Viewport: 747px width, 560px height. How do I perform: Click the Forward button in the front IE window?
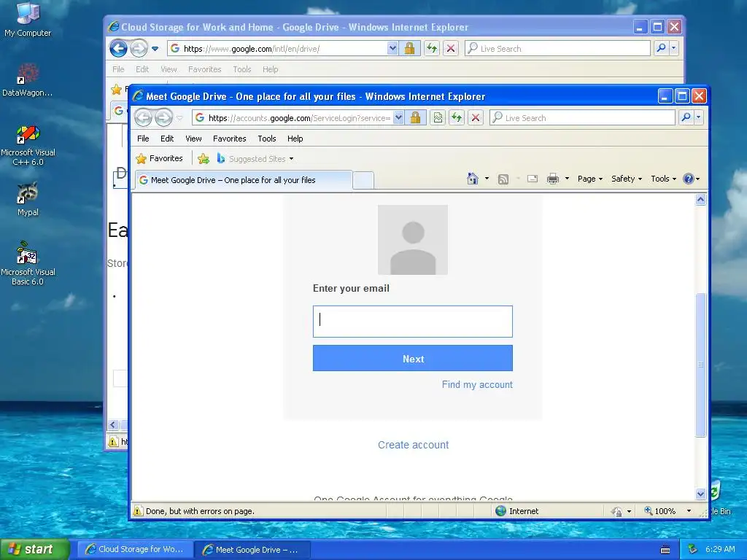pyautogui.click(x=163, y=117)
